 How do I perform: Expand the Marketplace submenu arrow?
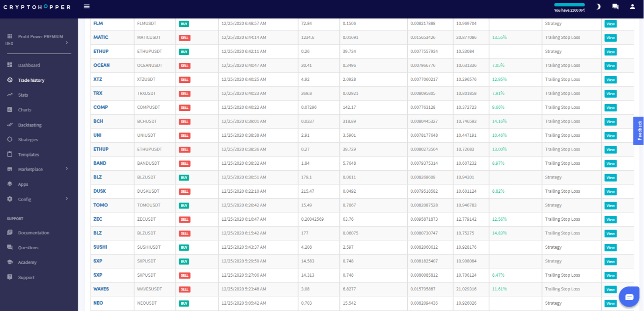[x=66, y=169]
